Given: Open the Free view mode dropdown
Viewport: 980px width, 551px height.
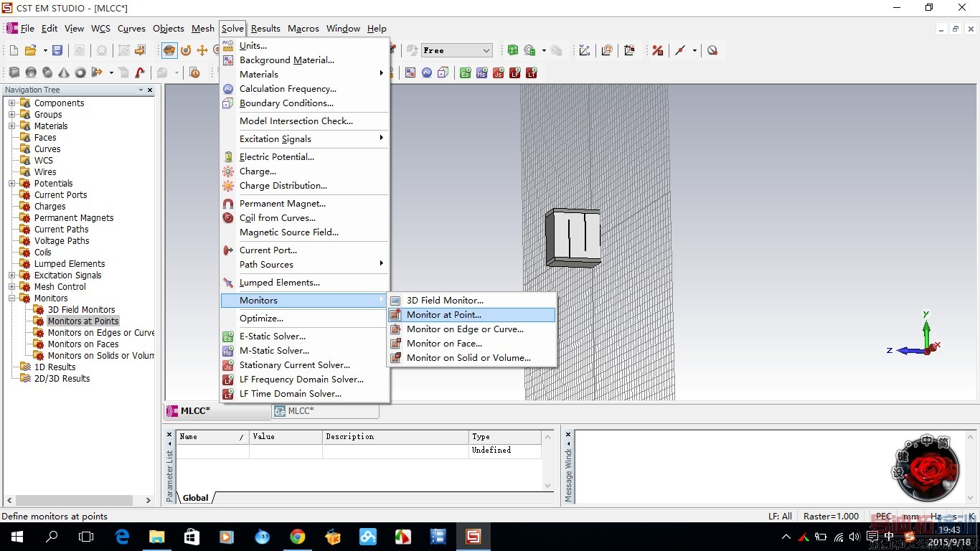Looking at the screenshot, I should pyautogui.click(x=456, y=50).
